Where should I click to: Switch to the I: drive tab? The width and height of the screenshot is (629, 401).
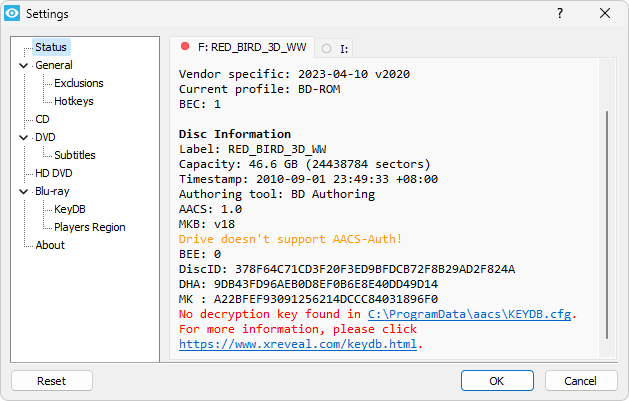click(334, 49)
